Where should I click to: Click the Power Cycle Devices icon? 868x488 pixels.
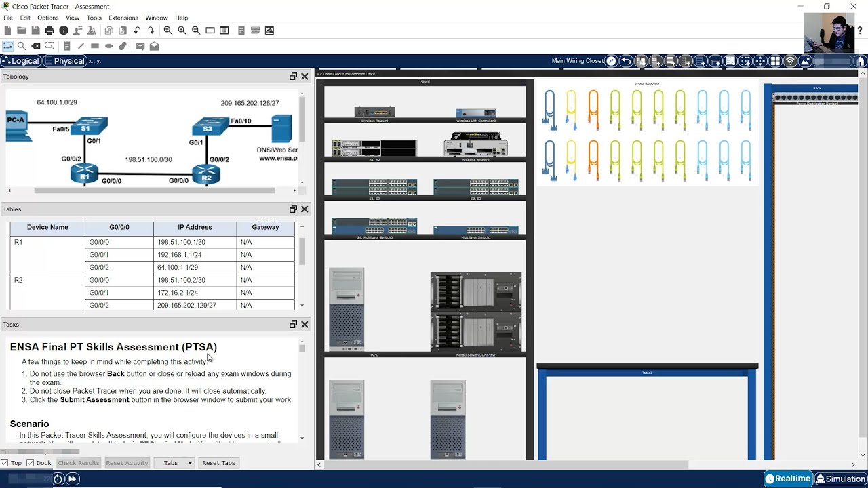[58, 479]
